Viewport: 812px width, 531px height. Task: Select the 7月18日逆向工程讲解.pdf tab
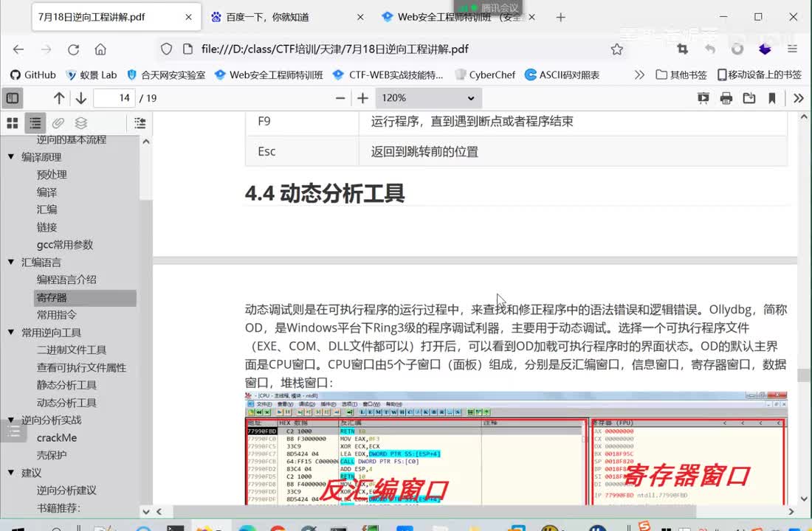[116, 17]
